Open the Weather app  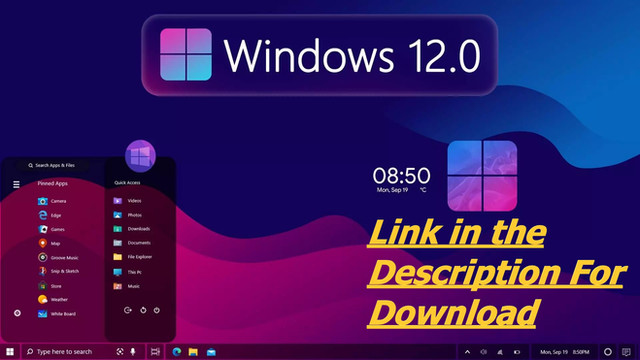53,300
